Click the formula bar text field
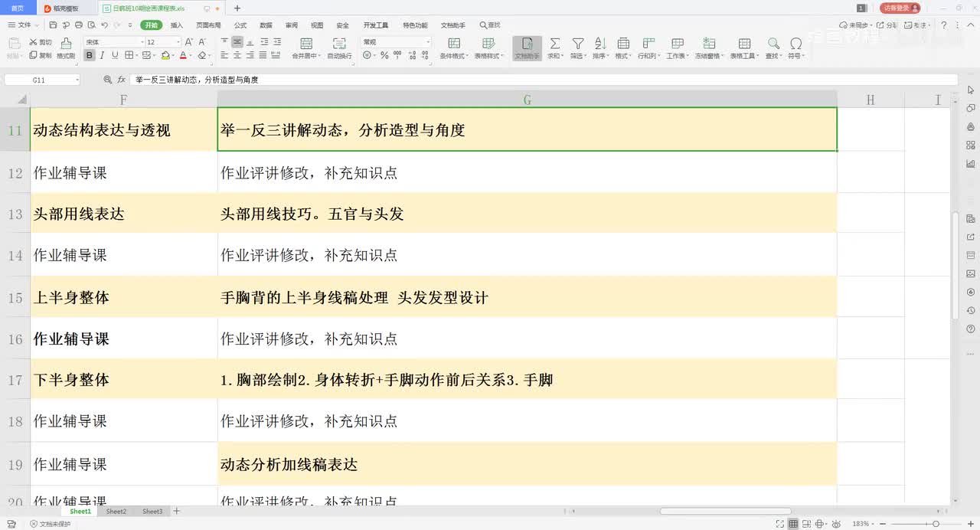 (x=544, y=80)
